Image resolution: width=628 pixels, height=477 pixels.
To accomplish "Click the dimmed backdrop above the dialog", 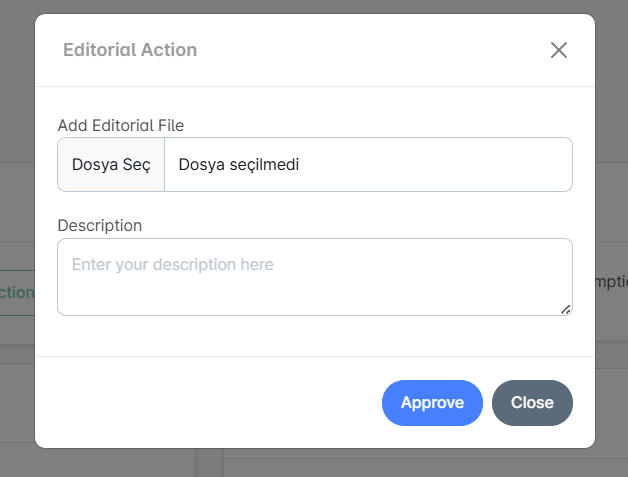I will [x=314, y=6].
